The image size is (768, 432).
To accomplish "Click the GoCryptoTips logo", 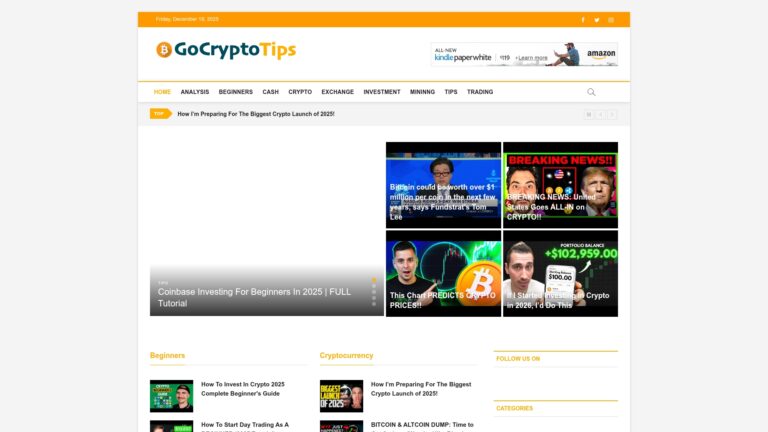I will click(x=226, y=50).
